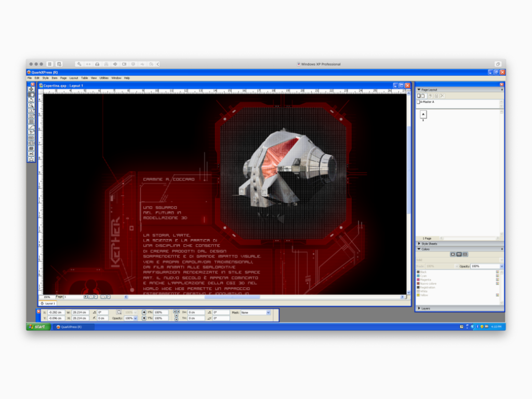Select the Linking tool
The width and height of the screenshot is (532, 399).
click(31, 138)
